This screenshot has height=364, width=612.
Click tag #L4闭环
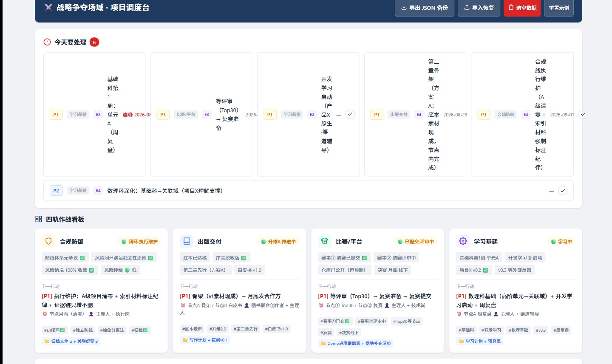[54, 330]
